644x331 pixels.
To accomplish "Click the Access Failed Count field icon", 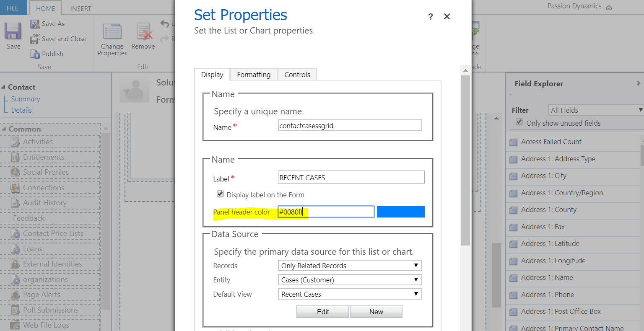I will [513, 142].
